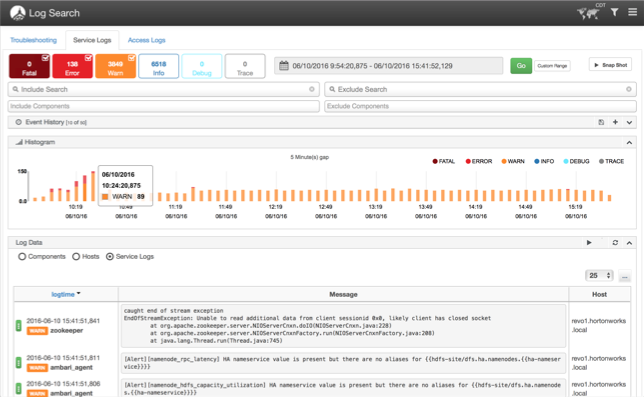The width and height of the screenshot is (644, 397).
Task: Expand the Event History panel chevron
Action: tap(629, 122)
